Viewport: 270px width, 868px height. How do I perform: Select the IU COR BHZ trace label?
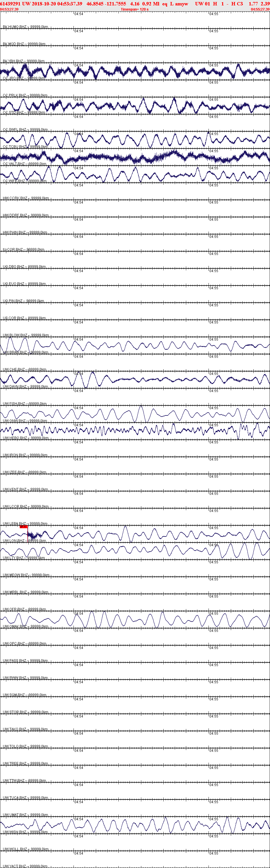(24, 249)
